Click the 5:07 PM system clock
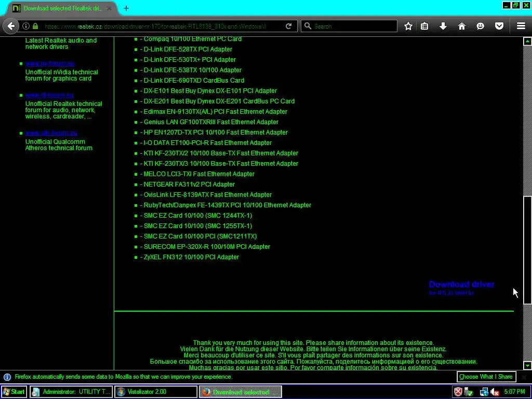 click(514, 392)
